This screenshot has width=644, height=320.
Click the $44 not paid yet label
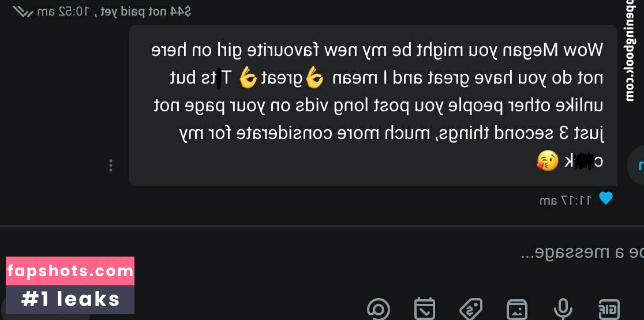144,12
